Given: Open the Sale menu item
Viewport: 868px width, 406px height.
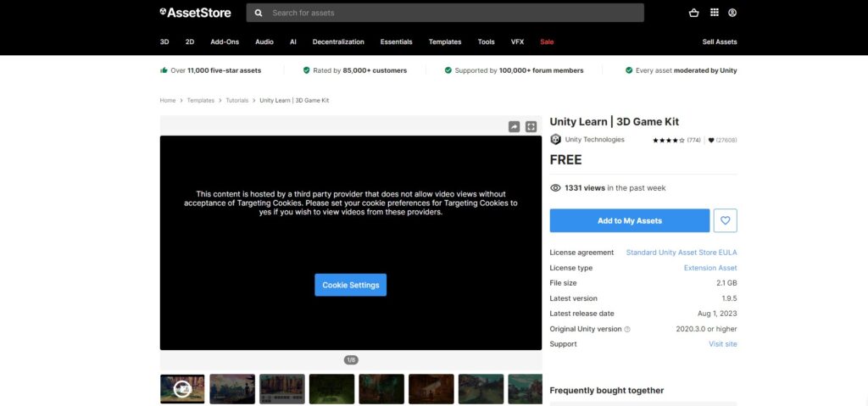Looking at the screenshot, I should (547, 42).
